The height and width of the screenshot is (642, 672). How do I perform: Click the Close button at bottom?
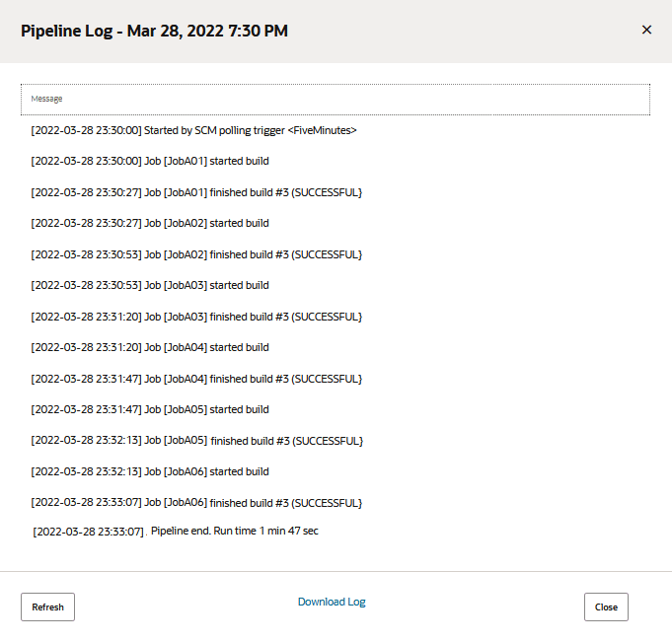coord(606,606)
